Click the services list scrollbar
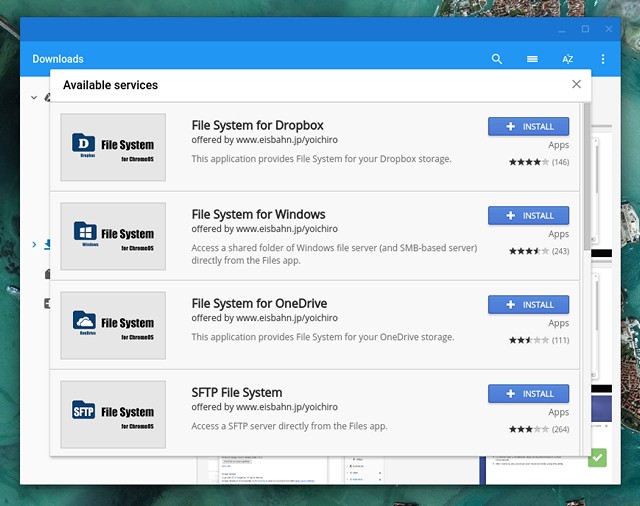Screen dimensions: 640x506 (x=587, y=176)
